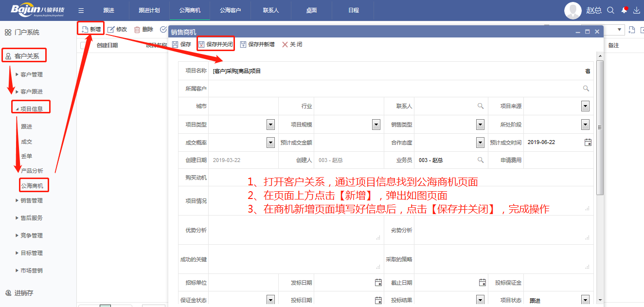Click the search icon in 所属客户 field
644x307 pixels.
tap(586, 89)
